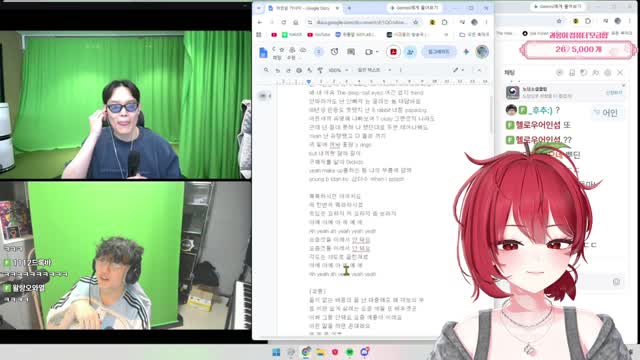Switch to the Google Docs browser tab
This screenshot has width=640, height=360.
pyautogui.click(x=303, y=8)
